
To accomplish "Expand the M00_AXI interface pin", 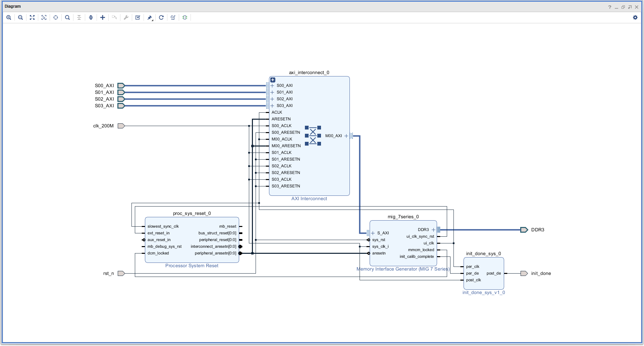I will (x=346, y=136).
